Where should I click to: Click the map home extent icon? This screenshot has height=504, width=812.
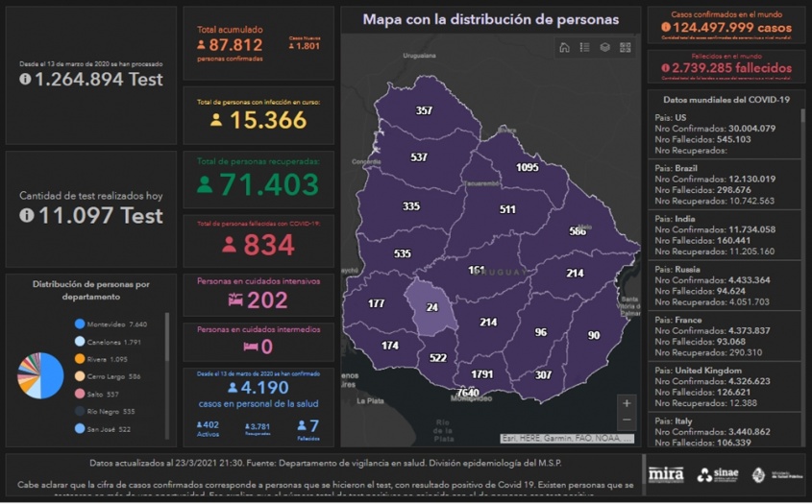[x=564, y=47]
